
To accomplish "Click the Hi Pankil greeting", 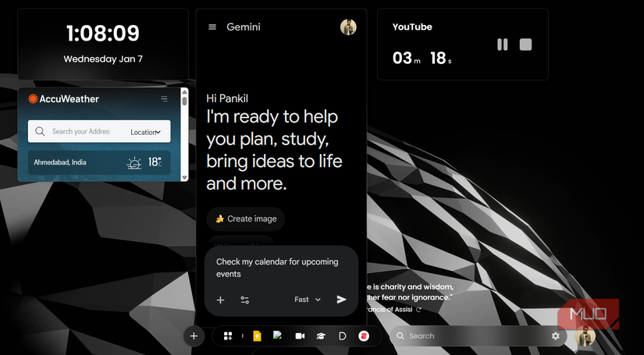I will (x=227, y=98).
